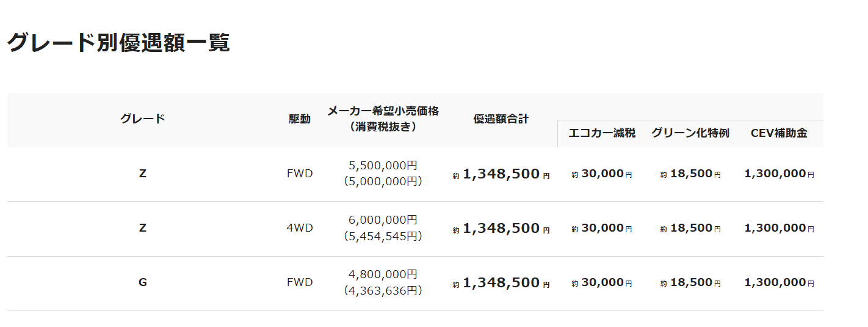Select the 1,348,500円 total for grade G
Image resolution: width=868 pixels, height=327 pixels.
[x=501, y=283]
